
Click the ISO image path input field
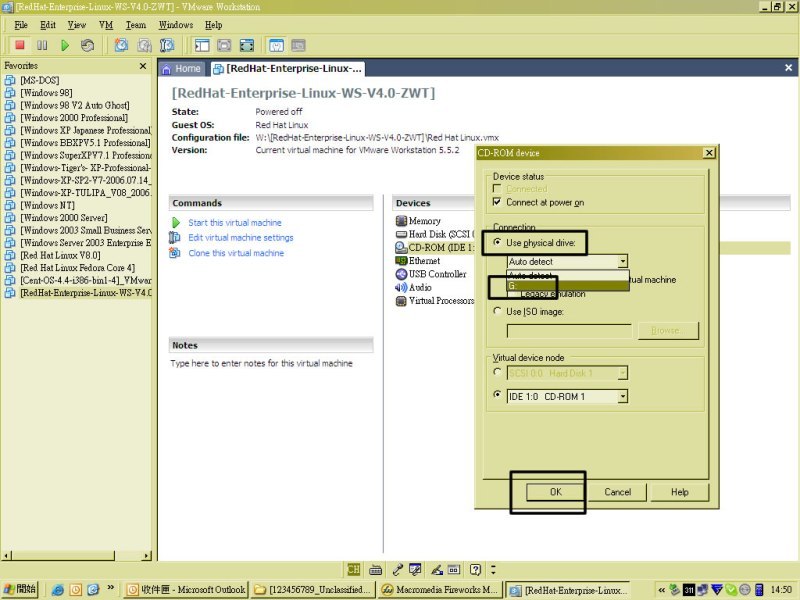(569, 331)
